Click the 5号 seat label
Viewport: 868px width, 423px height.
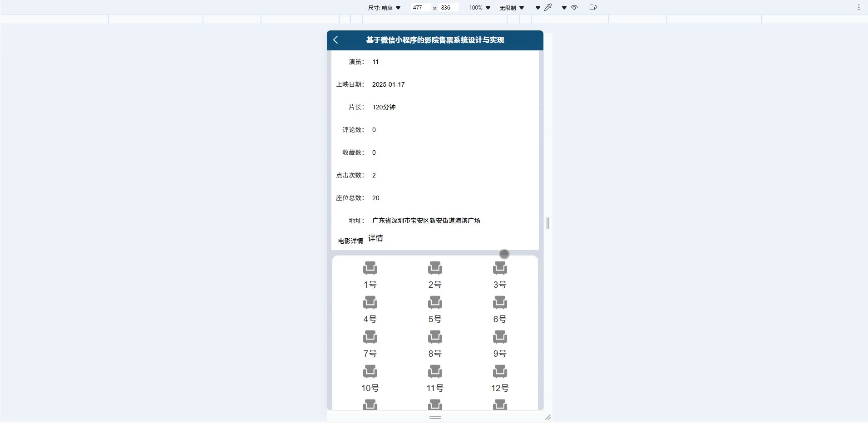tap(435, 319)
